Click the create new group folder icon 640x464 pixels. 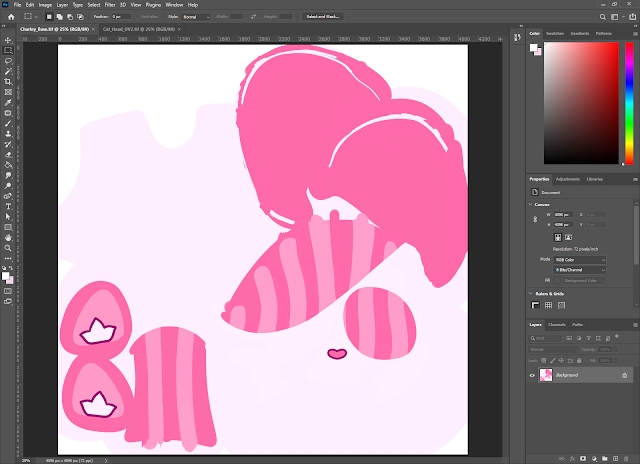click(604, 459)
